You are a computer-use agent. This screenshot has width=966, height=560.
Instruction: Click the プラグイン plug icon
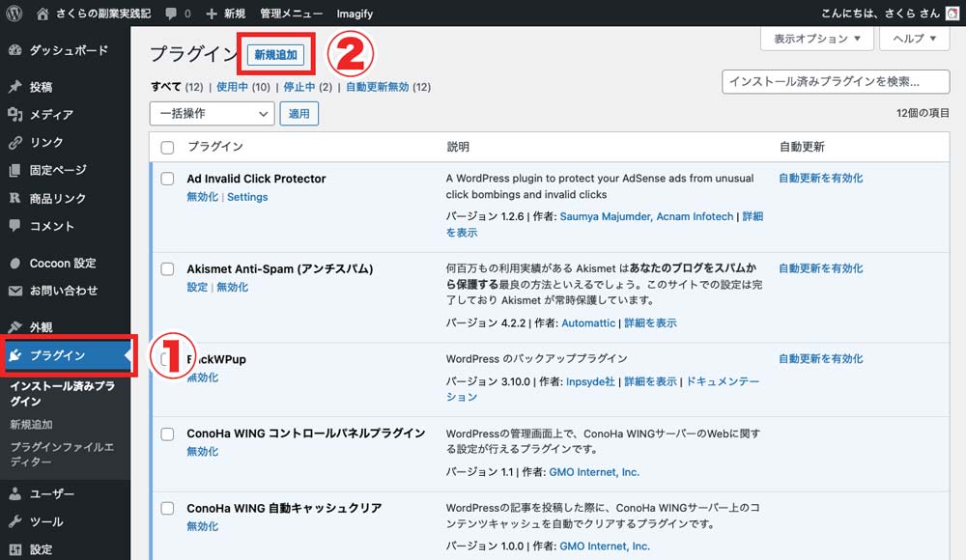(15, 355)
